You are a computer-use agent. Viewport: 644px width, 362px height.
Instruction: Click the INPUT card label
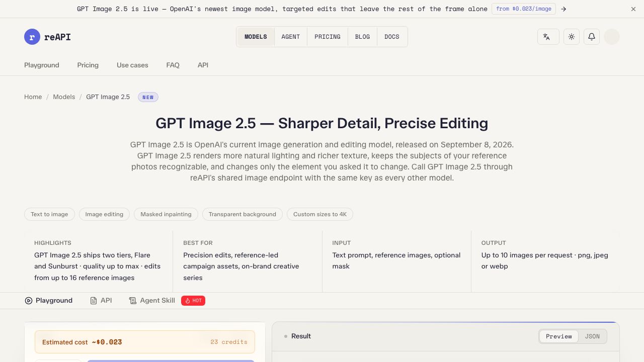pos(342,243)
